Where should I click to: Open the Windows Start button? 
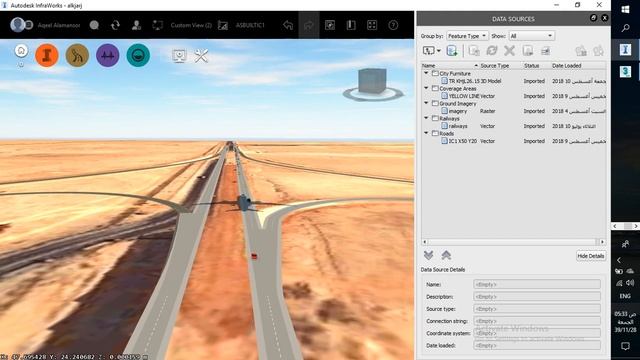[625, 9]
